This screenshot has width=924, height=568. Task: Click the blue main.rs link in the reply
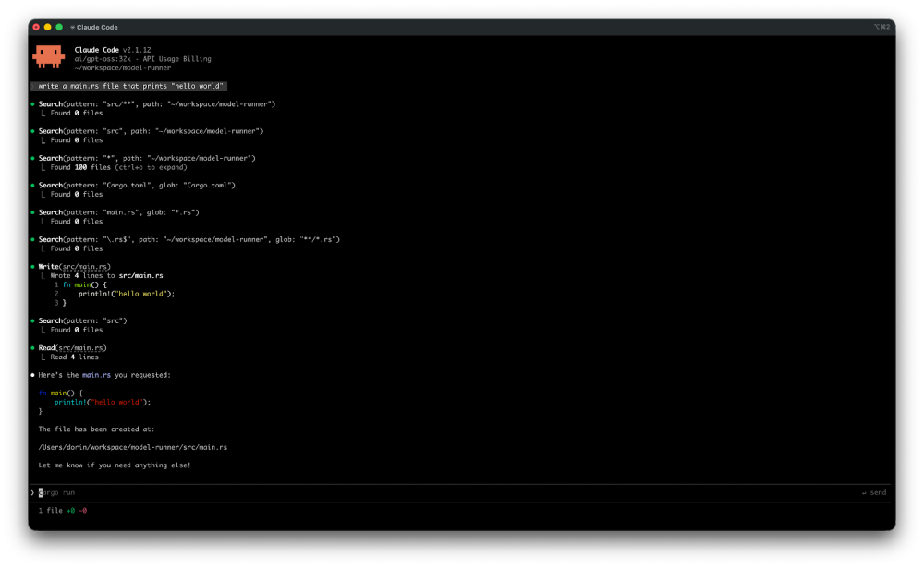pos(96,375)
